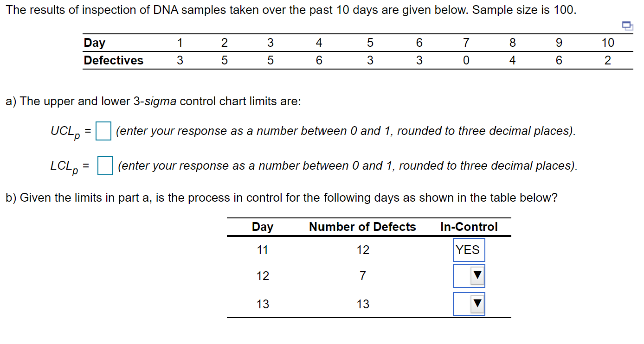
Task: Select the Defectives value 0 under Day 7
Action: (466, 60)
